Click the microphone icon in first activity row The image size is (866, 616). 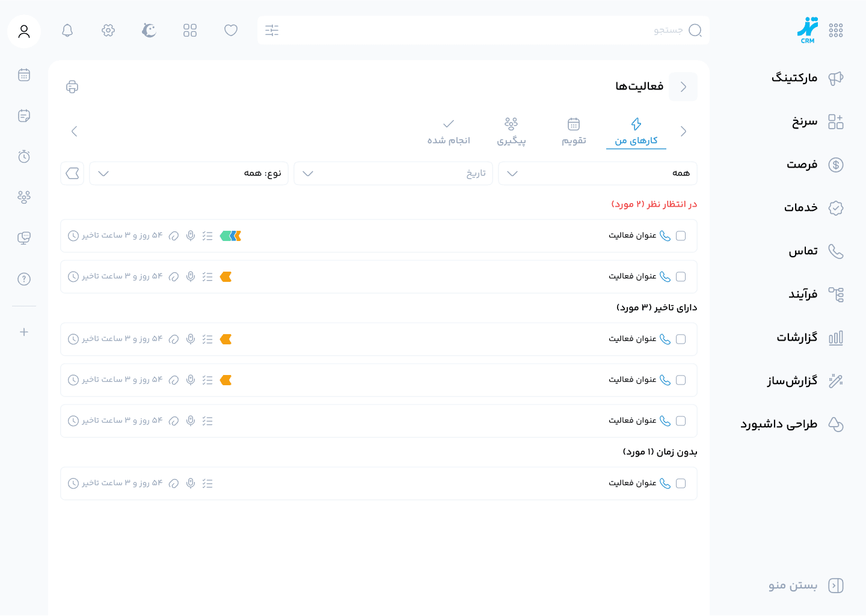pos(191,236)
